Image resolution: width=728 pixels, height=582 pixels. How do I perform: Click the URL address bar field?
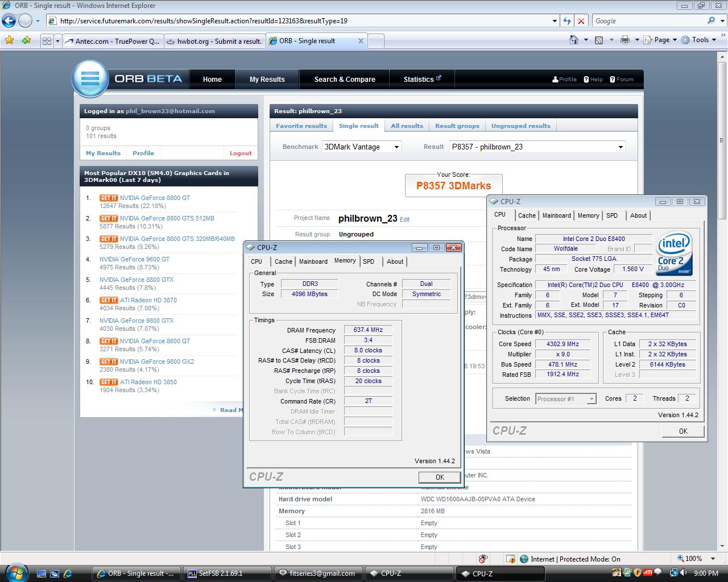tap(301, 21)
